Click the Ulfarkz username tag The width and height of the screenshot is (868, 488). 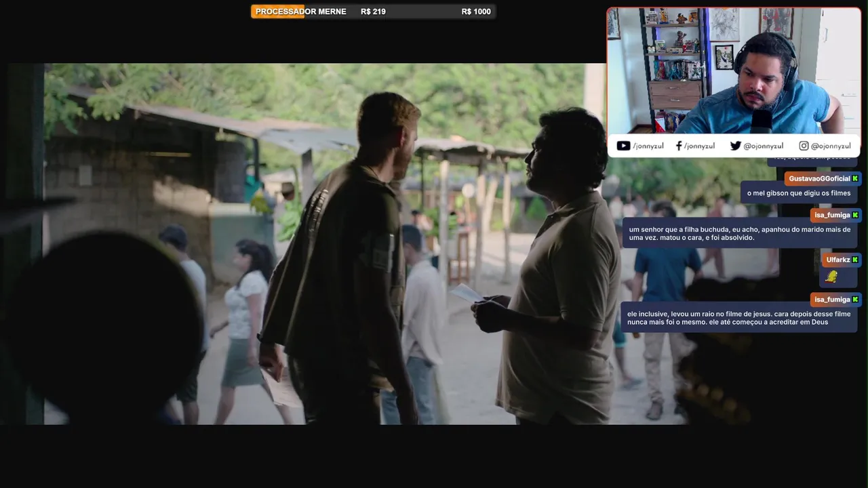[842, 260]
